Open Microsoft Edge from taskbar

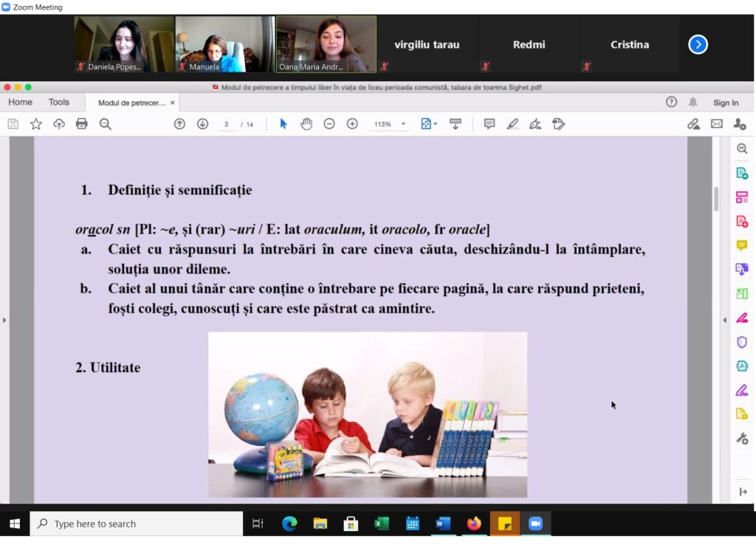point(289,524)
